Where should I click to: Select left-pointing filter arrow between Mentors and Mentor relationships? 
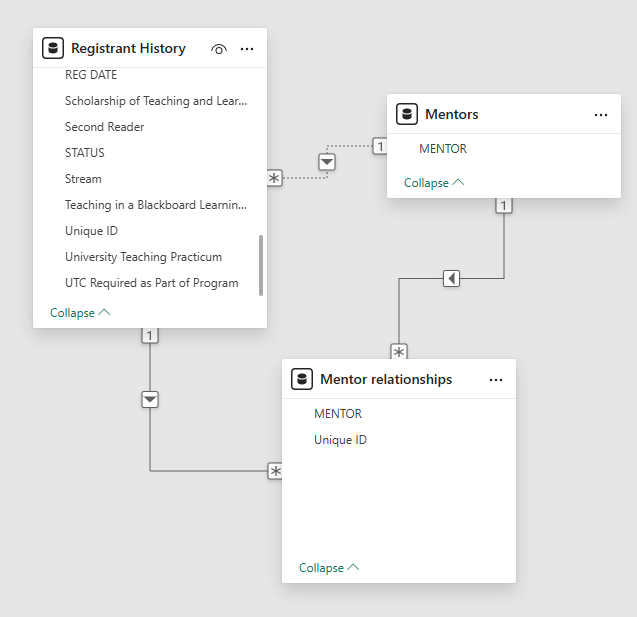pos(451,279)
